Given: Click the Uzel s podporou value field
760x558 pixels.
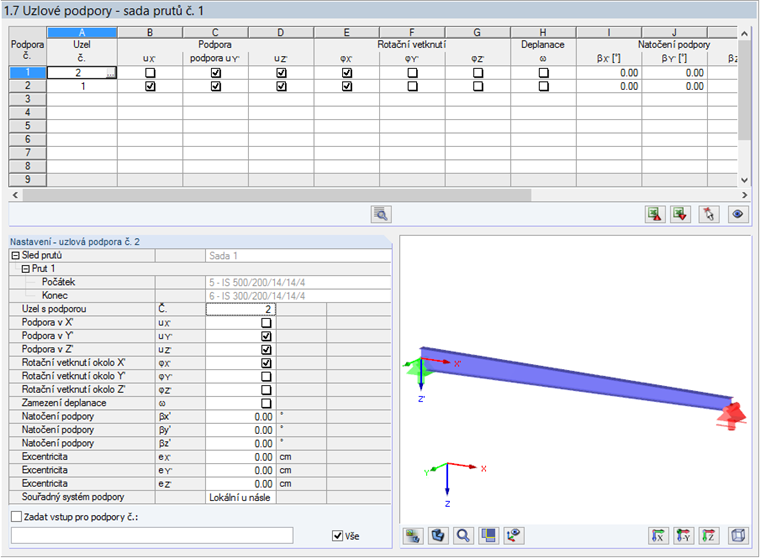Looking at the screenshot, I should pos(241,309).
